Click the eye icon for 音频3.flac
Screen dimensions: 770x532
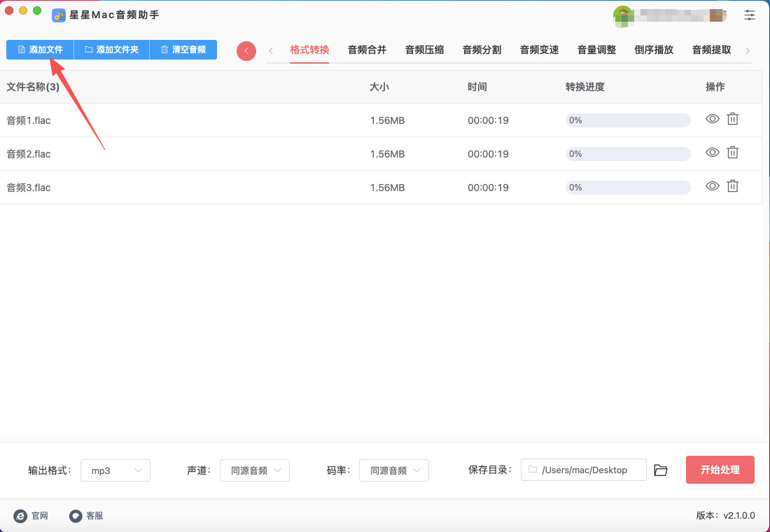click(x=713, y=186)
